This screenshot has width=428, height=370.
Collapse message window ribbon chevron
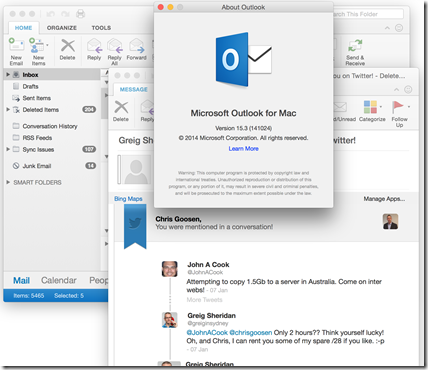tap(396, 90)
